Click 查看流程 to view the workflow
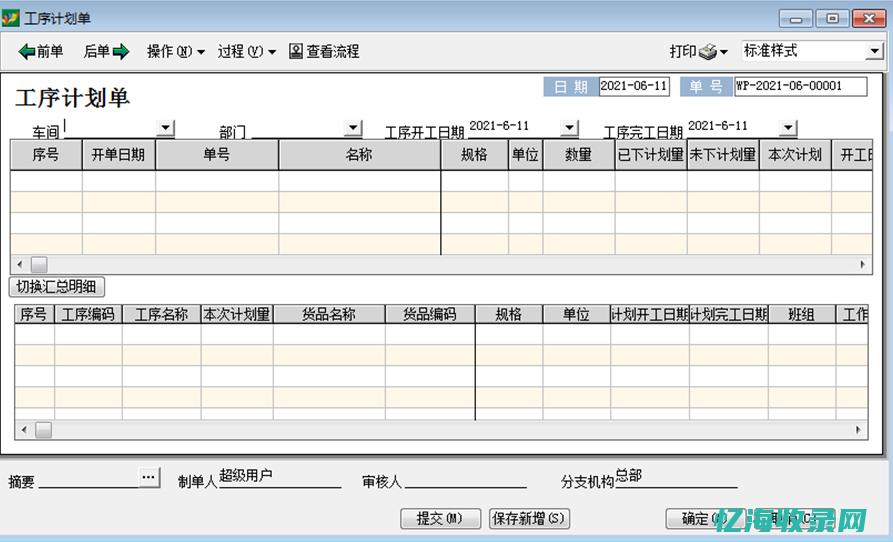 point(324,51)
